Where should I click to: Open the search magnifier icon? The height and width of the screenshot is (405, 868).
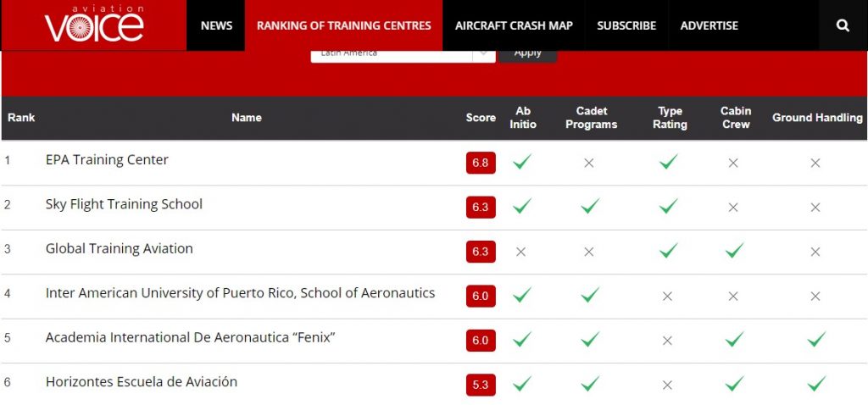point(843,25)
